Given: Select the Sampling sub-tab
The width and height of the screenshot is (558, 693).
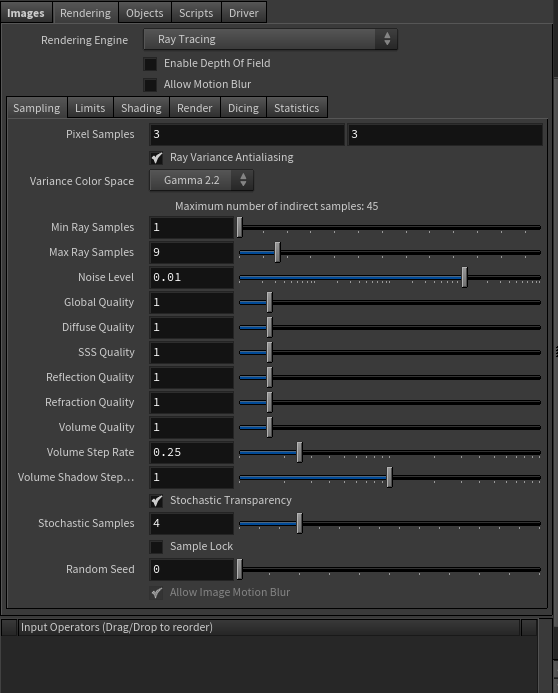Looking at the screenshot, I should [37, 107].
